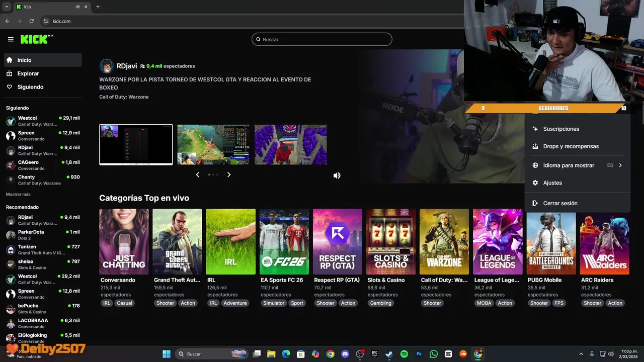
Task: Open Just Chatting category card
Action: [124, 242]
